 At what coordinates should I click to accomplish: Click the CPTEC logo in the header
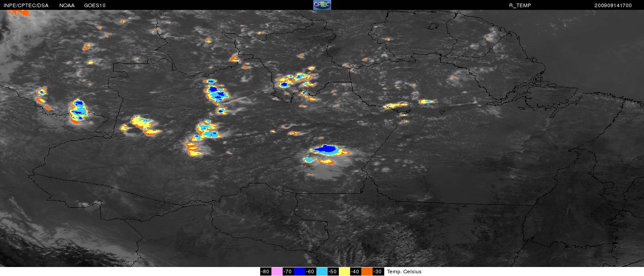322,5
